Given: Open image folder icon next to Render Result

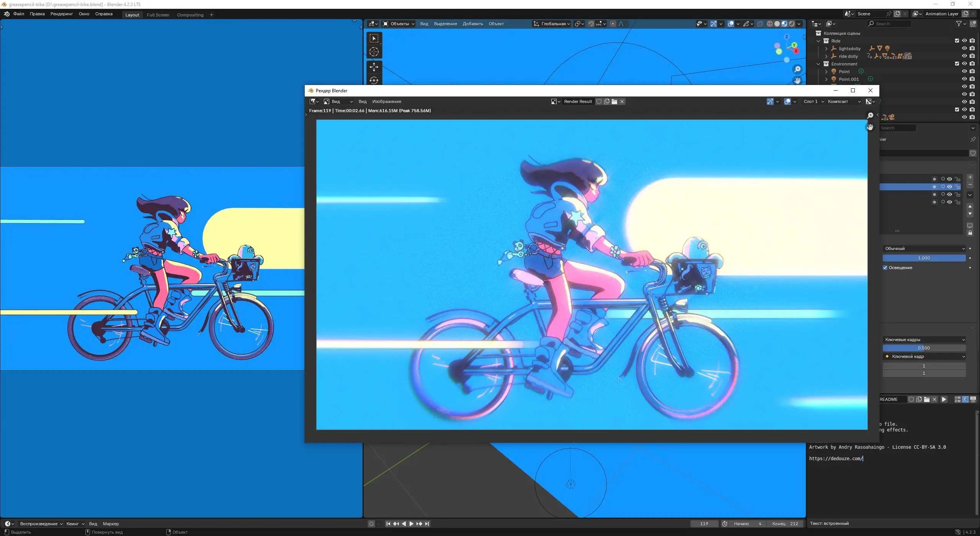Looking at the screenshot, I should click(614, 101).
